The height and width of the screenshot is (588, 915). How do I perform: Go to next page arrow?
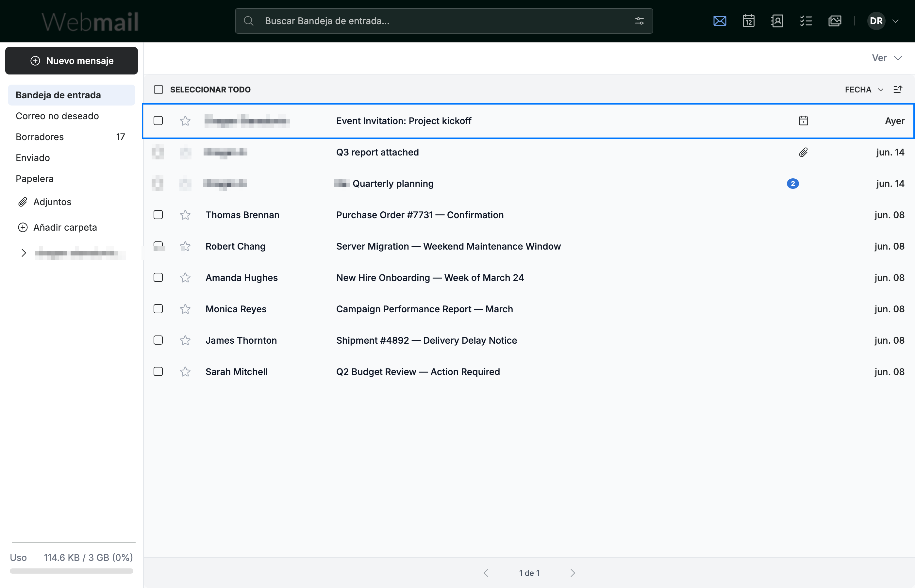pos(573,573)
